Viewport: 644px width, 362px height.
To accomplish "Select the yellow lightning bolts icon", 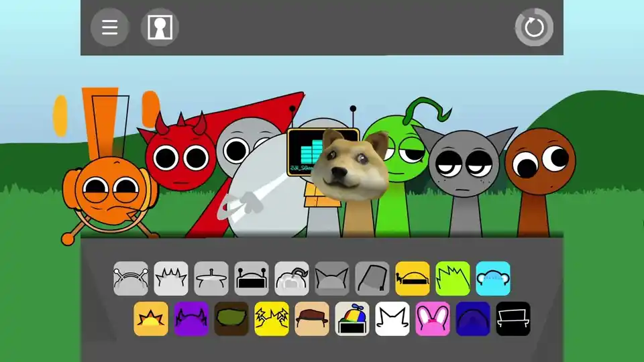I will click(x=272, y=319).
